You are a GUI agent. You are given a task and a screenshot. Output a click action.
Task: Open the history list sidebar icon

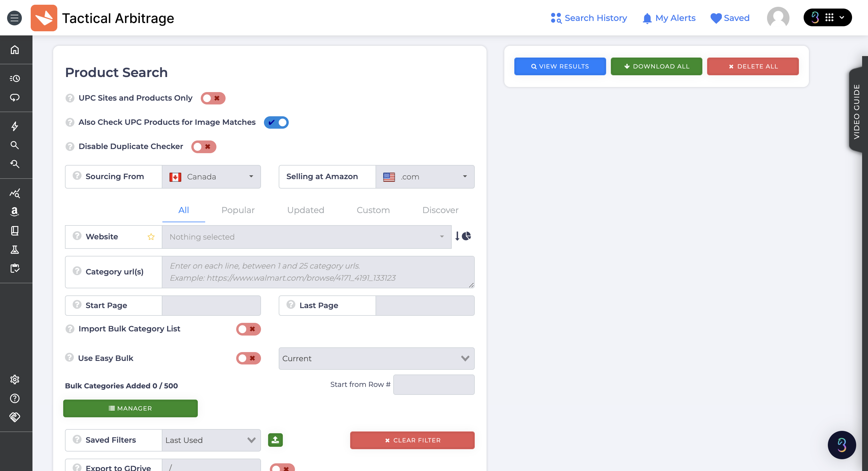pyautogui.click(x=15, y=78)
